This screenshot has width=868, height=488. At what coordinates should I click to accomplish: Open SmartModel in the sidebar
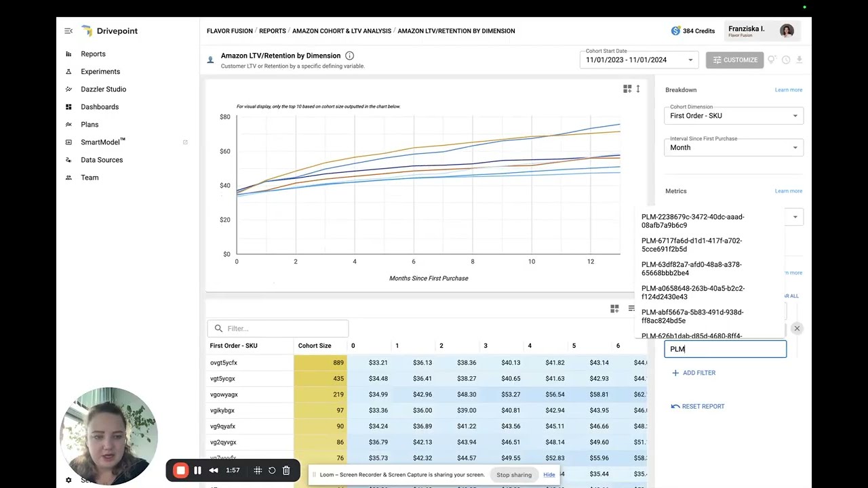pyautogui.click(x=103, y=142)
